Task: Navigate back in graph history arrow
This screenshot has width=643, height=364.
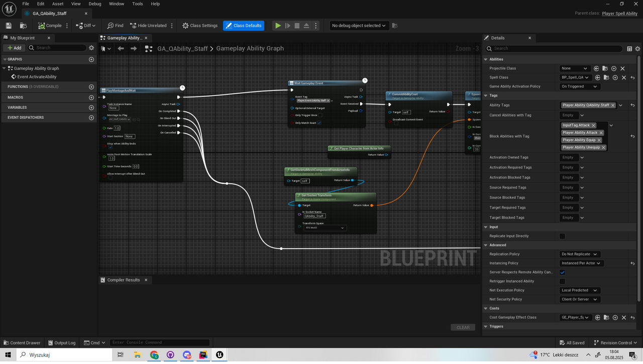Action: [121, 48]
